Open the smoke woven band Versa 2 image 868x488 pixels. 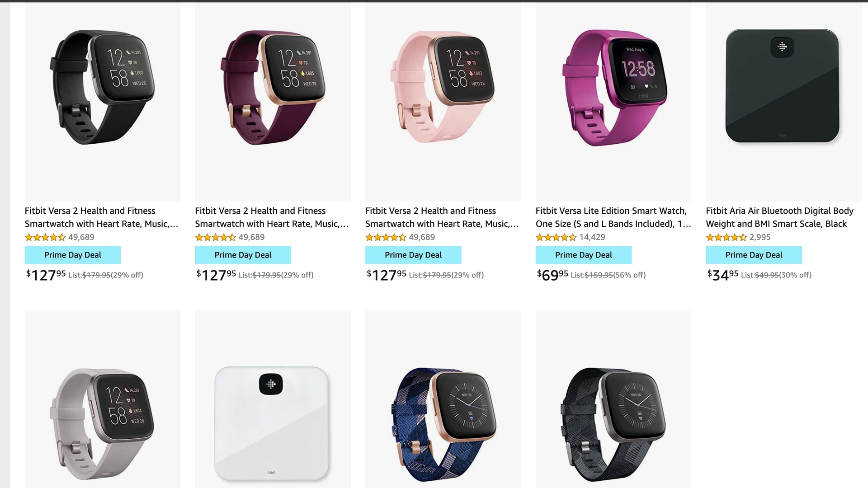click(x=613, y=399)
